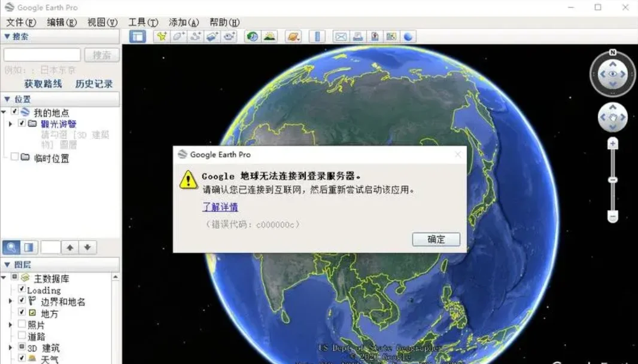Toggle the sidebar panel toolbar icon
Screen dimensions: 638x364
(x=138, y=36)
